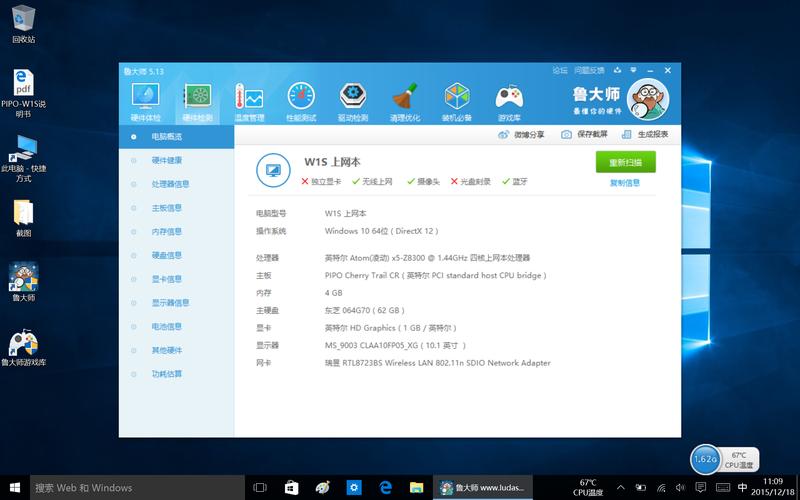This screenshot has width=800, height=500.
Task: Click the 光盘刻录 disc burning status indicator
Action: (x=470, y=181)
